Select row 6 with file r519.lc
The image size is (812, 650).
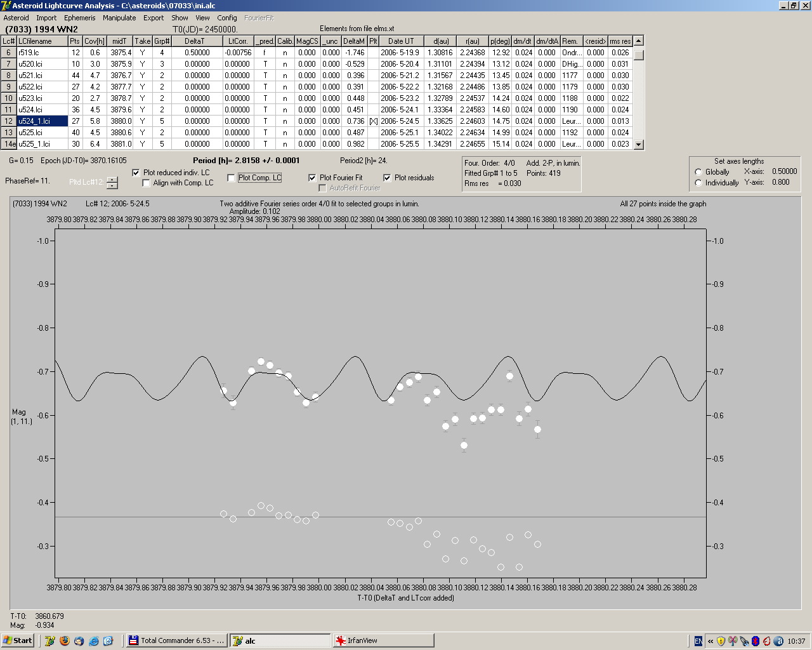point(317,53)
